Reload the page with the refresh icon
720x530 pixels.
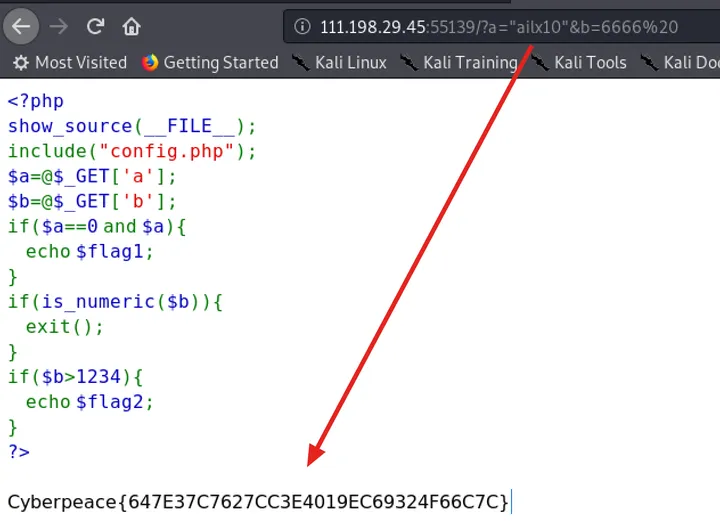[x=96, y=26]
